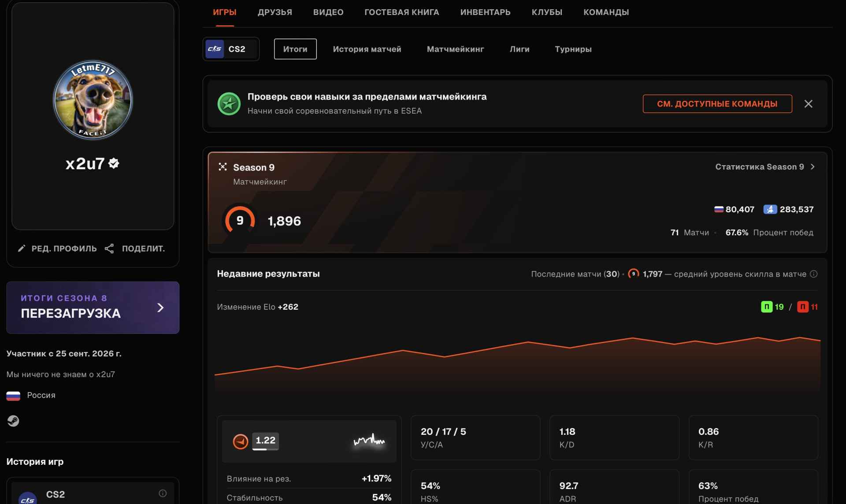846x504 pixels.
Task: Open История матчей sub-tab
Action: coord(367,49)
